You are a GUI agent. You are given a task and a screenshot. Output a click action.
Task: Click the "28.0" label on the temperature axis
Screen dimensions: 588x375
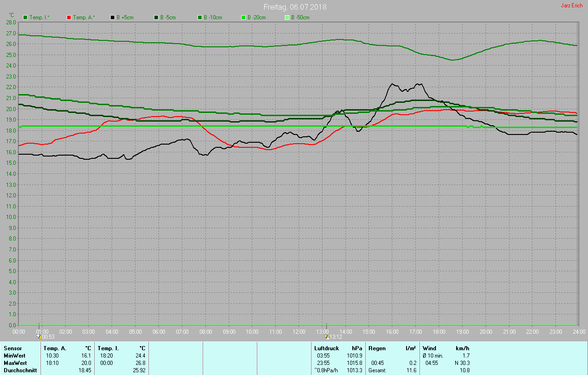pyautogui.click(x=11, y=22)
